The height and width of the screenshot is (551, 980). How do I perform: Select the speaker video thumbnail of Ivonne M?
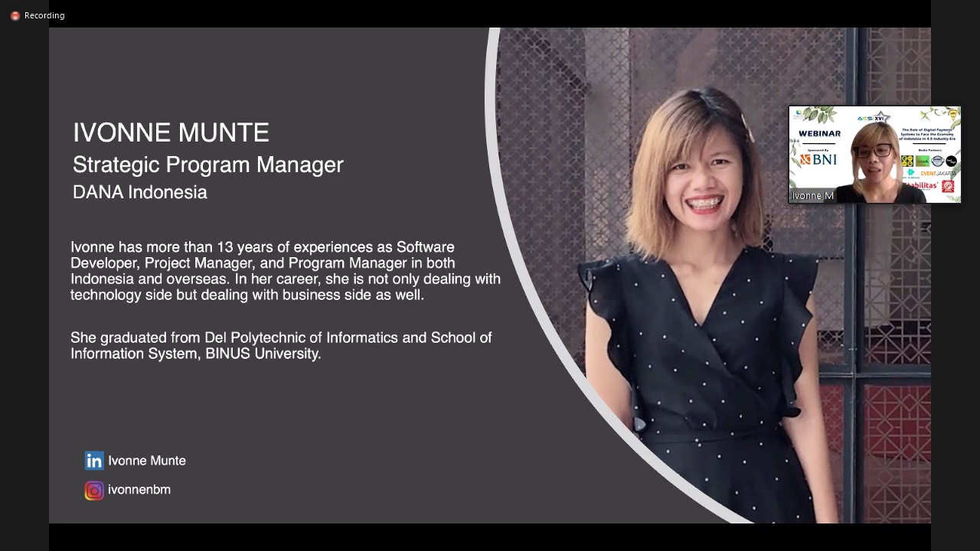[874, 155]
